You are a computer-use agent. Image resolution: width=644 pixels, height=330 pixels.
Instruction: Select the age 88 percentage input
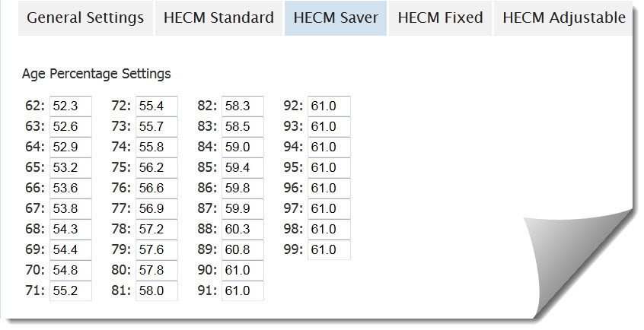point(243,230)
